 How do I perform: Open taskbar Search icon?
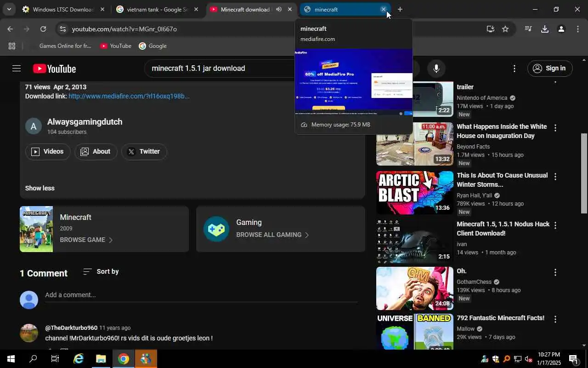[x=33, y=359]
